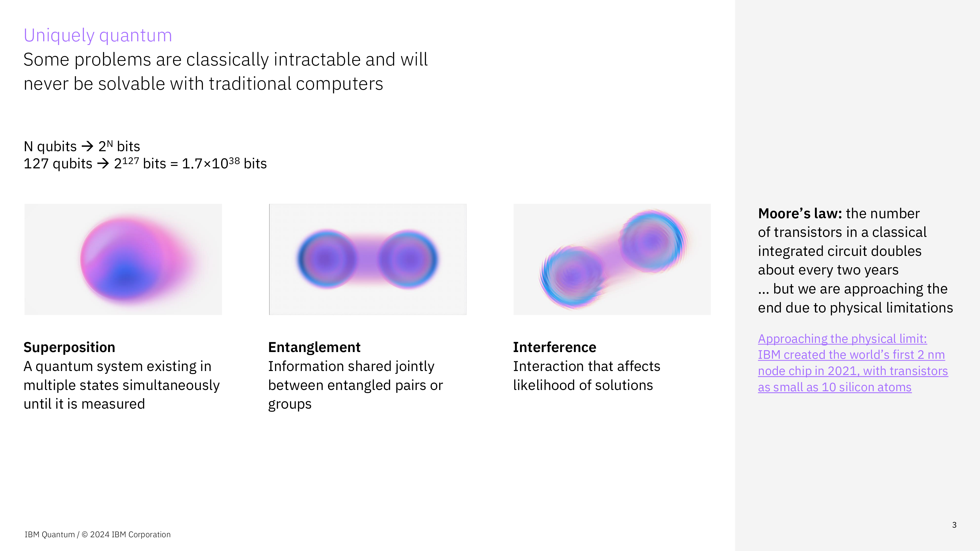Select the 'Uniquely quantum' purple title
This screenshot has width=980, height=551.
coord(98,36)
